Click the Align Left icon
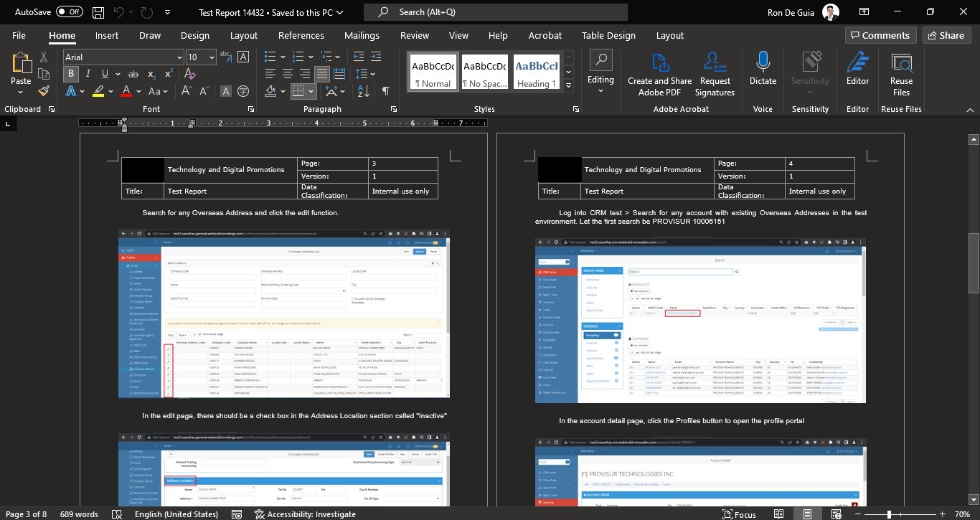980x520 pixels. tap(270, 74)
